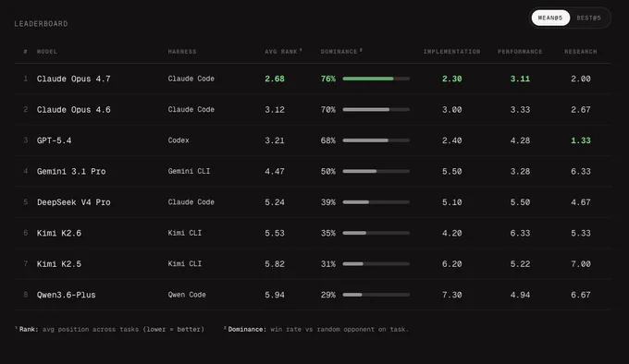Image resolution: width=629 pixels, height=364 pixels.
Task: Click the GPT-5.4 dominance bar
Action: (x=376, y=140)
